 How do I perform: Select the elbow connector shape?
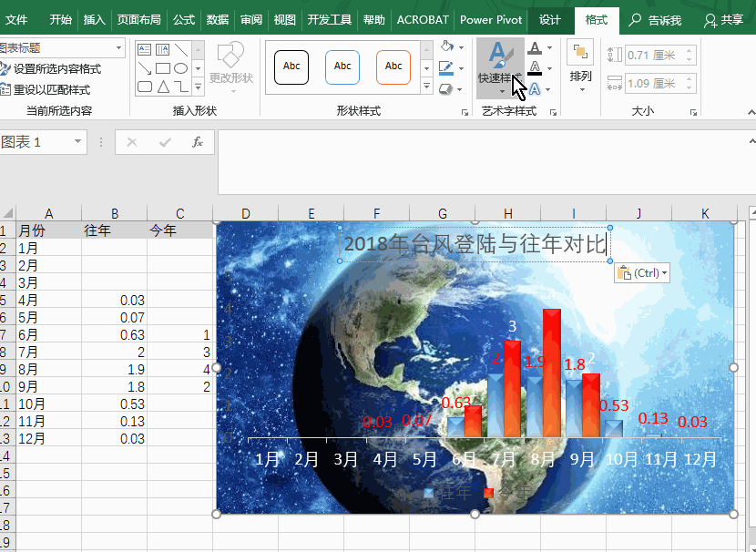pyautogui.click(x=181, y=87)
